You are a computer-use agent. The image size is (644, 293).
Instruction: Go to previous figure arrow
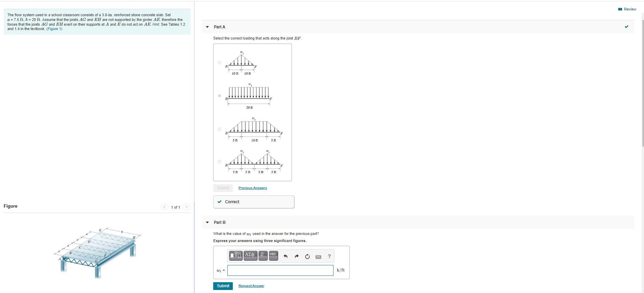click(x=165, y=207)
